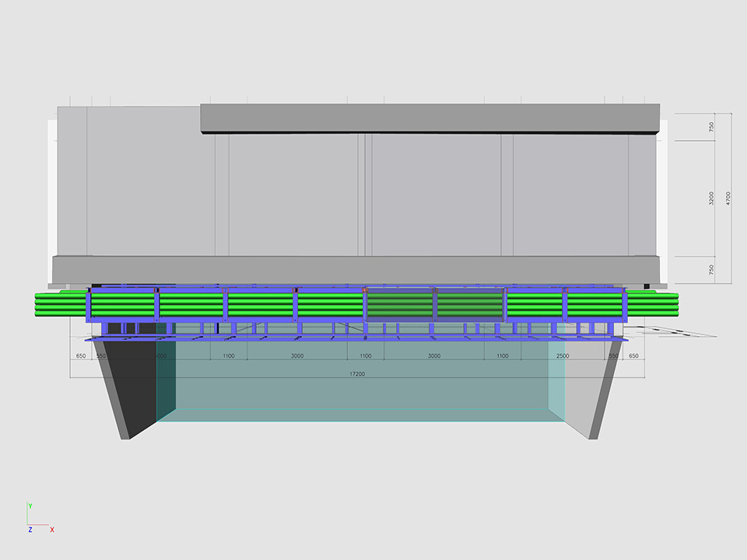Select the lower 750 vertical dimension
747x560 pixels.
click(x=711, y=269)
